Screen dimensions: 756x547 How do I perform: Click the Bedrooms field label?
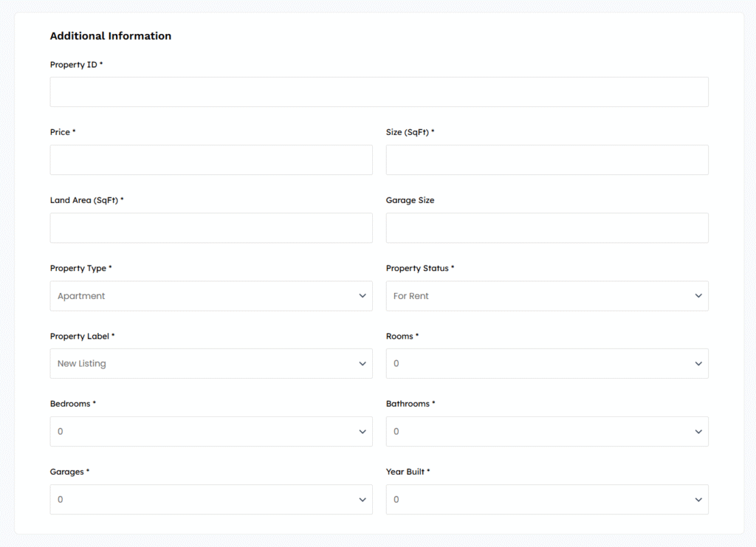click(72, 404)
